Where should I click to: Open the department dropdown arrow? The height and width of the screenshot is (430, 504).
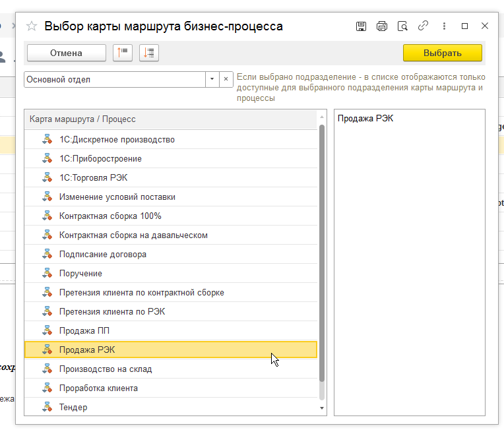tap(212, 79)
